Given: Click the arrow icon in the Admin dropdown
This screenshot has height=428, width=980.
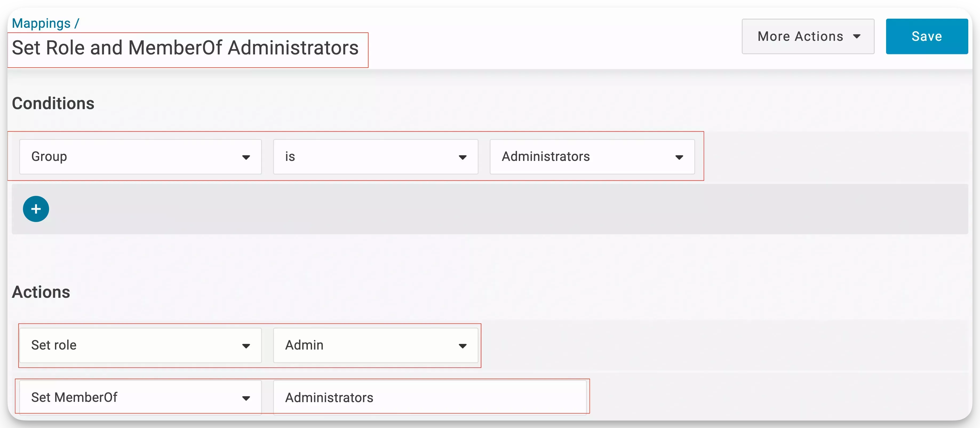Looking at the screenshot, I should click(463, 346).
